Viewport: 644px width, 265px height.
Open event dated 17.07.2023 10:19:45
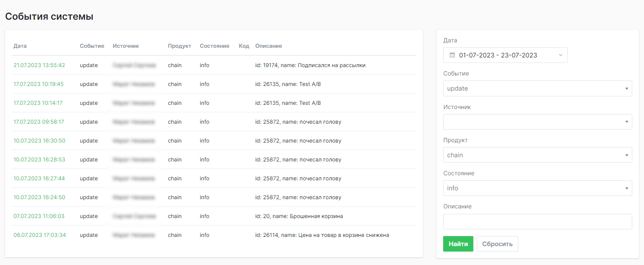39,84
